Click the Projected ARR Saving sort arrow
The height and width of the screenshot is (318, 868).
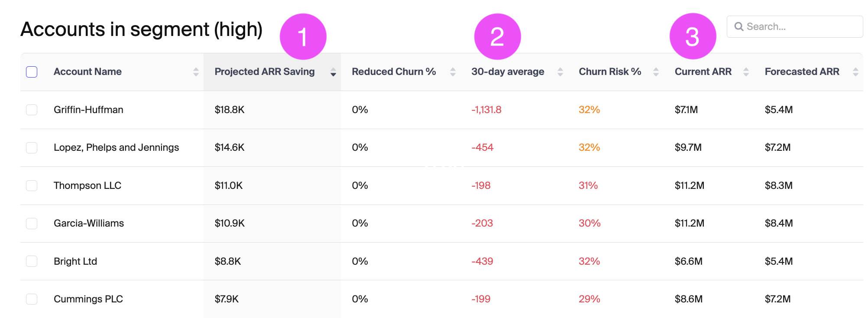pos(333,72)
